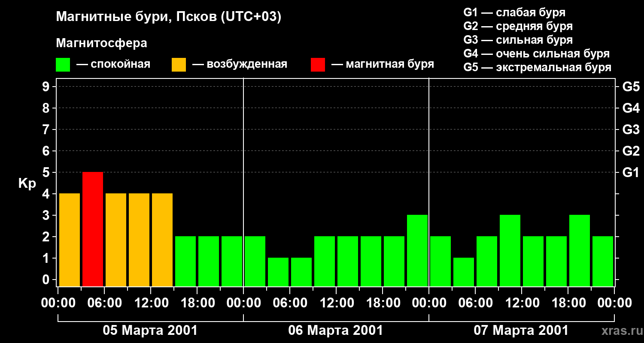Click the 'G3' label on the right axis
This screenshot has height=343, width=644.
(x=631, y=129)
